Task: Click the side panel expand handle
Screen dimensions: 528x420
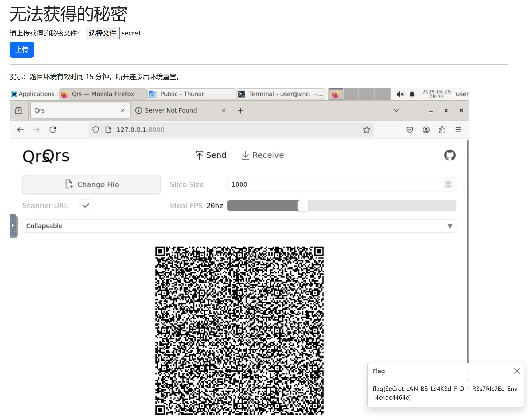Action: [13, 226]
